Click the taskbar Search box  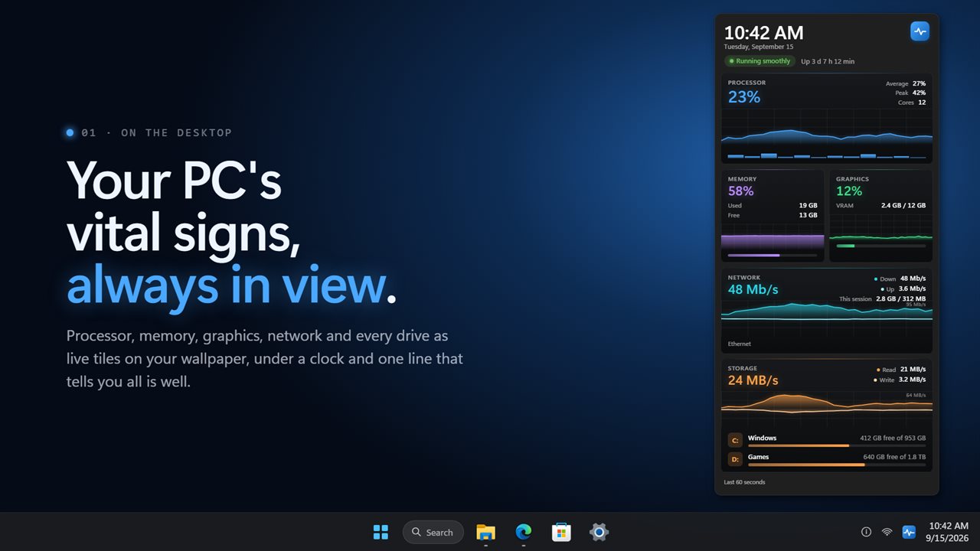coord(433,532)
